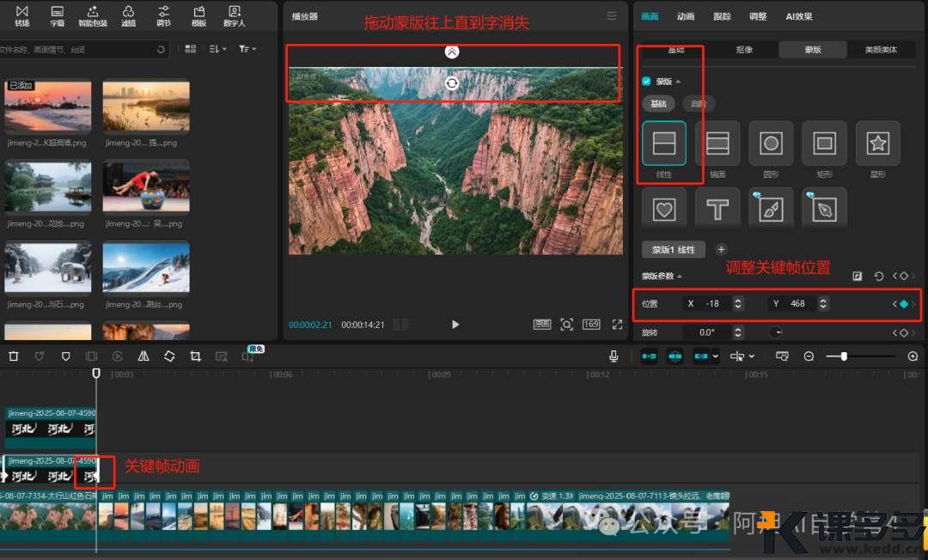The height and width of the screenshot is (560, 928).
Task: Open the 字幕 captions panel
Action: pos(58,16)
